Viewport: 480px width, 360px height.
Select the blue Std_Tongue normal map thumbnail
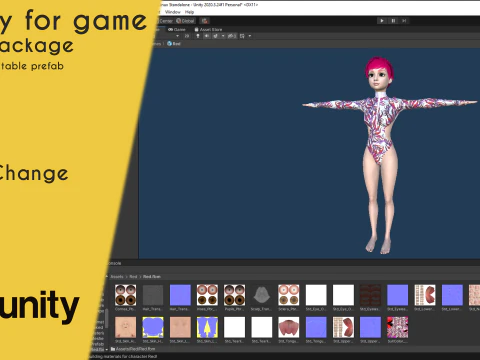click(x=316, y=327)
